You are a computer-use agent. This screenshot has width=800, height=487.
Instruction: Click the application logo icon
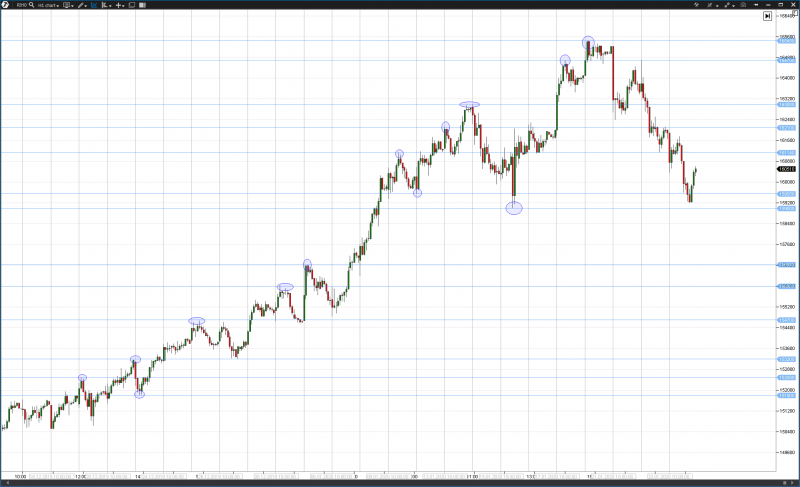pos(5,5)
